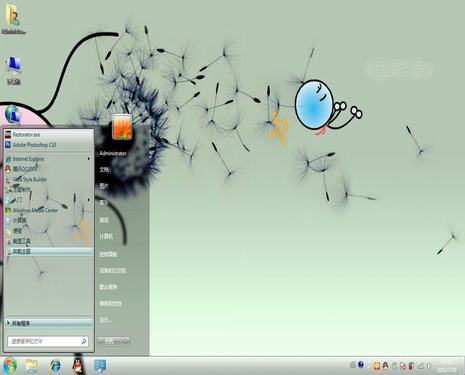Expand the Internet Explorer submenu arrow
Image resolution: width=465 pixels, height=375 pixels.
(x=89, y=159)
